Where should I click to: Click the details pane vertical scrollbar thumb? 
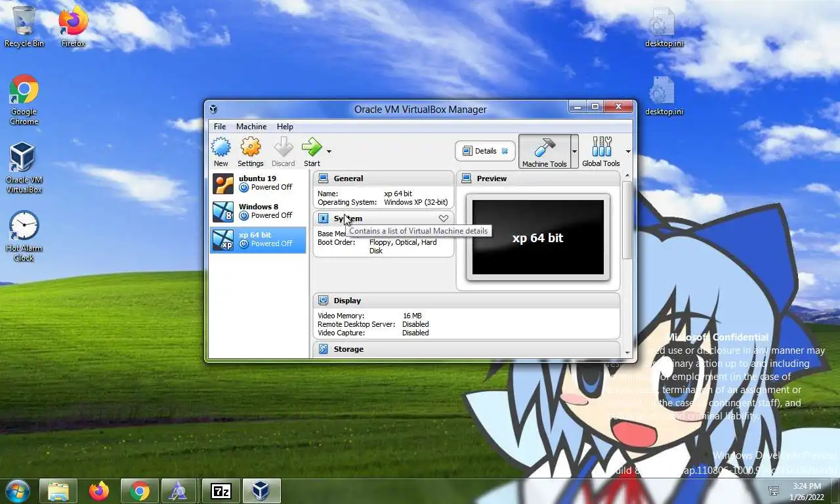point(627,220)
